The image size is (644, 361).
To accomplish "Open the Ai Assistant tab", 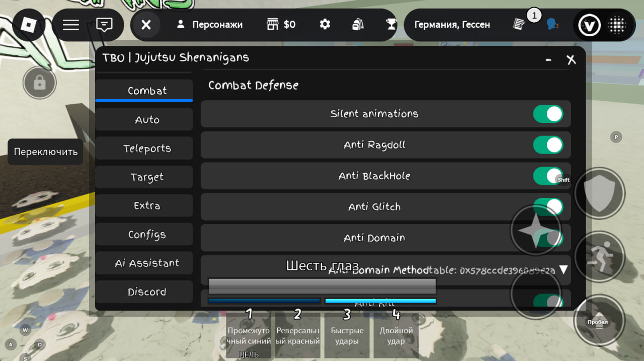I will [x=144, y=263].
